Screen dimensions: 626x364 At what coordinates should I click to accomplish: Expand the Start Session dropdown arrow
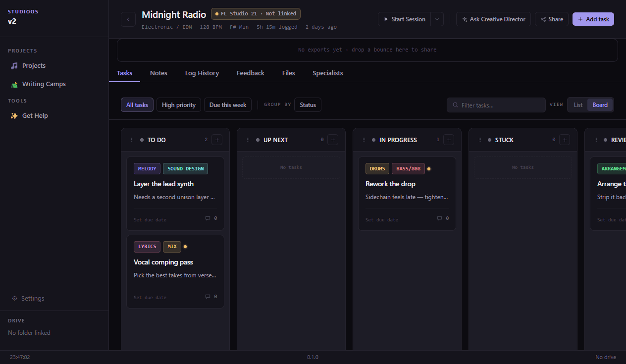pos(437,19)
